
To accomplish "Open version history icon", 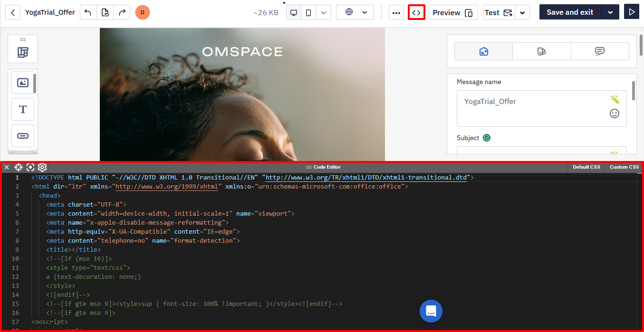I will 105,12.
